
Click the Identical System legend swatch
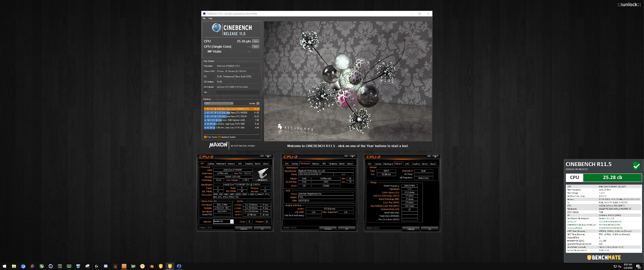(219, 137)
